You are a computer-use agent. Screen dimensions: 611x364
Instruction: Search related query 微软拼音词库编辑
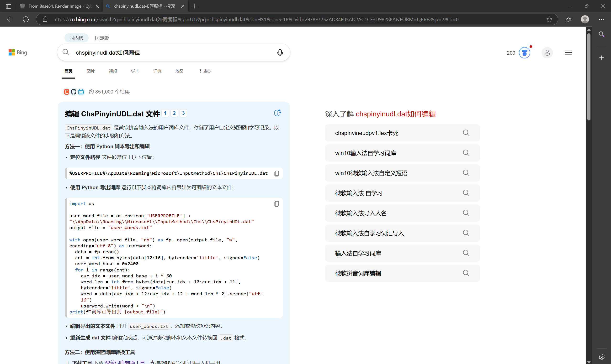click(402, 273)
